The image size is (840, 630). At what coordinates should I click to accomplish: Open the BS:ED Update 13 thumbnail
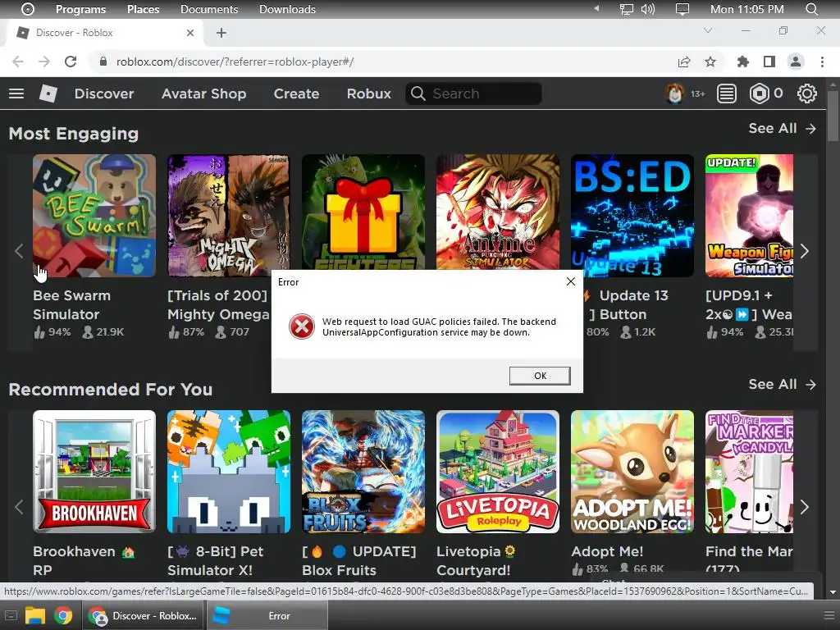click(632, 216)
